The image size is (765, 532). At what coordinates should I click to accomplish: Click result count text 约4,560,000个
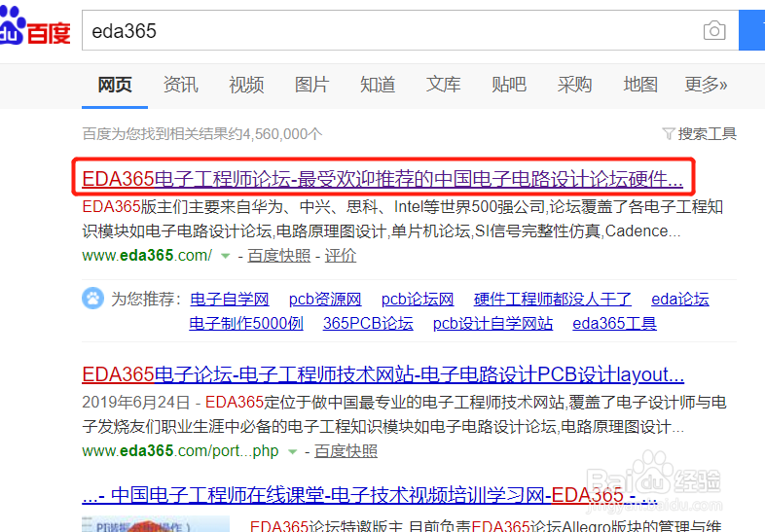pos(274,133)
